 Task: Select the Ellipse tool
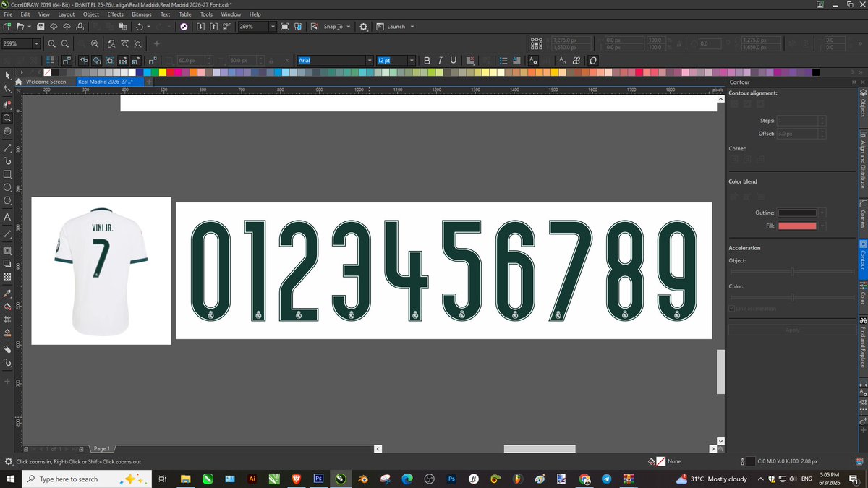7,187
